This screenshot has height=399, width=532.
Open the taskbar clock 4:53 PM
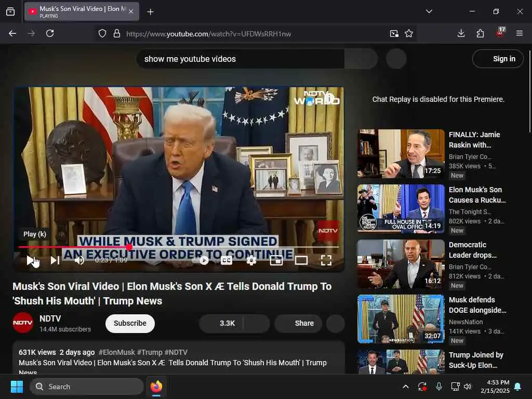coord(495,387)
